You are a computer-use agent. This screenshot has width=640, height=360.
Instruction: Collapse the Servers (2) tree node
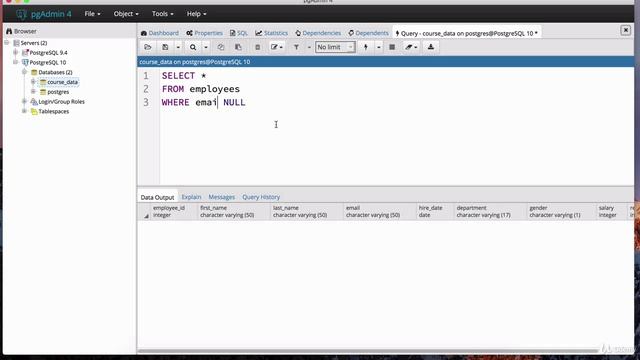(x=7, y=42)
